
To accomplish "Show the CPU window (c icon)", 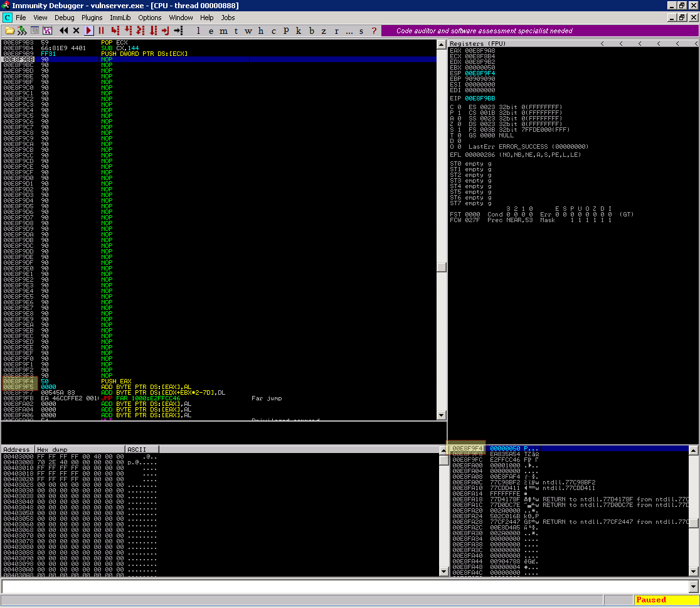I will point(273,31).
